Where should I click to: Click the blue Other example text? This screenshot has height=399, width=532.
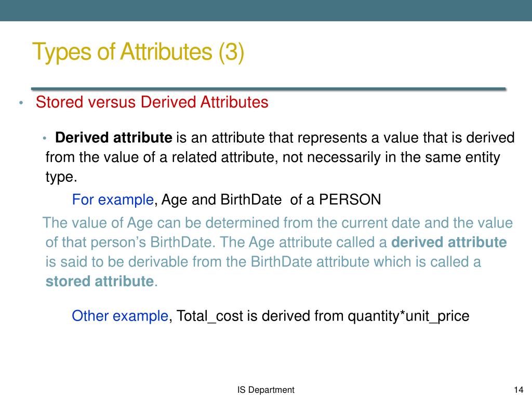120,316
